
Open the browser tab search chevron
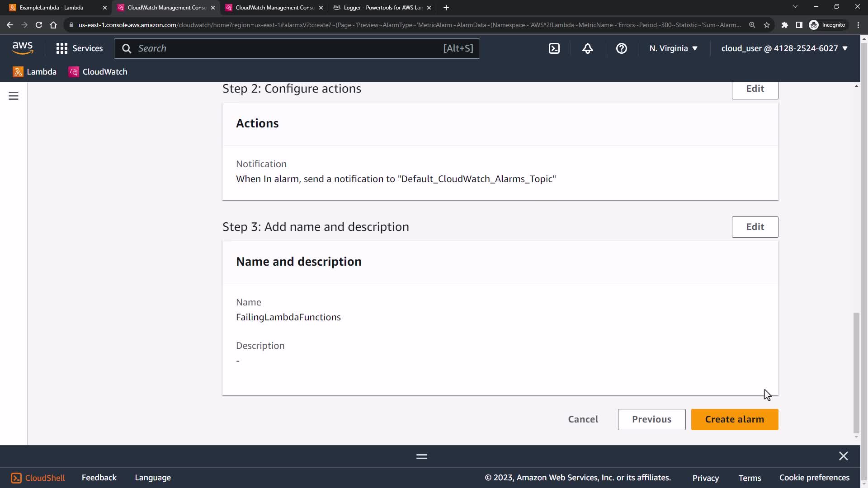point(795,7)
